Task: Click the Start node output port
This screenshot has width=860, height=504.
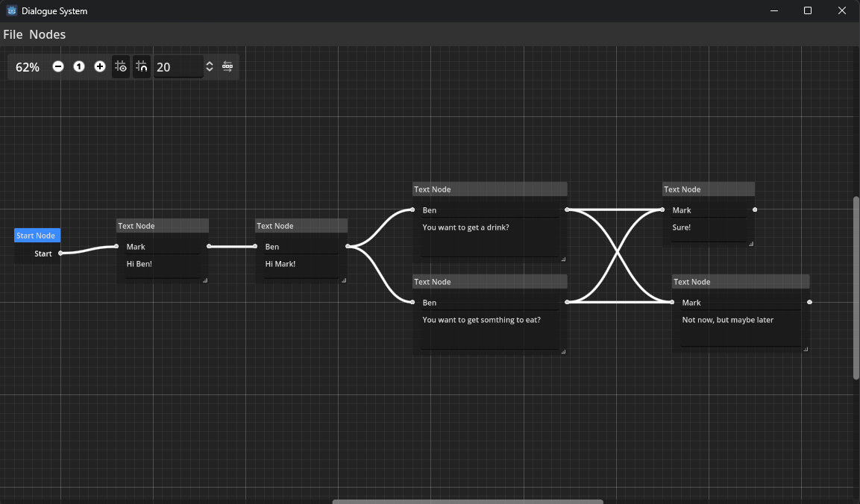Action: pyautogui.click(x=61, y=253)
